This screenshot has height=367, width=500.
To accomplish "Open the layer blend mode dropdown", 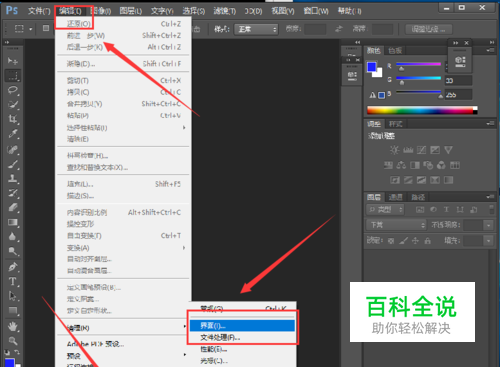I will [x=396, y=225].
